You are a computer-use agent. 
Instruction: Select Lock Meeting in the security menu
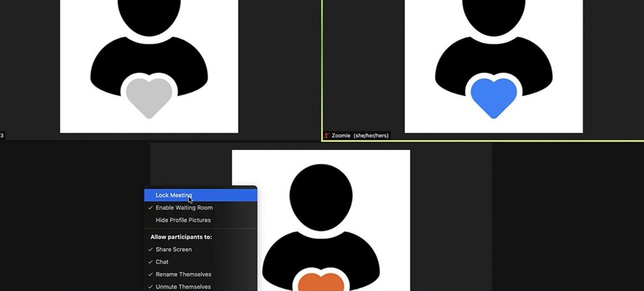[x=173, y=195]
